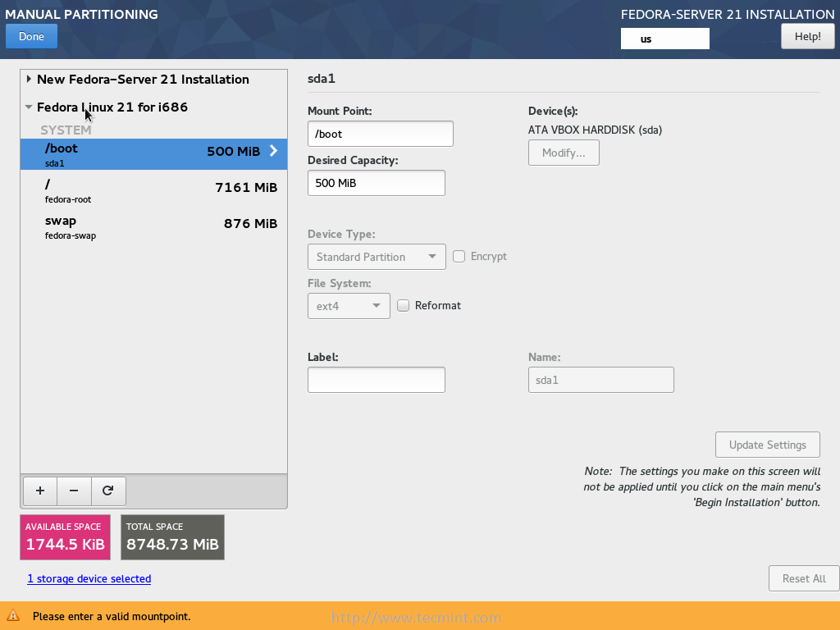
Task: Click the Please enter a valid mountpoint message
Action: pyautogui.click(x=112, y=616)
